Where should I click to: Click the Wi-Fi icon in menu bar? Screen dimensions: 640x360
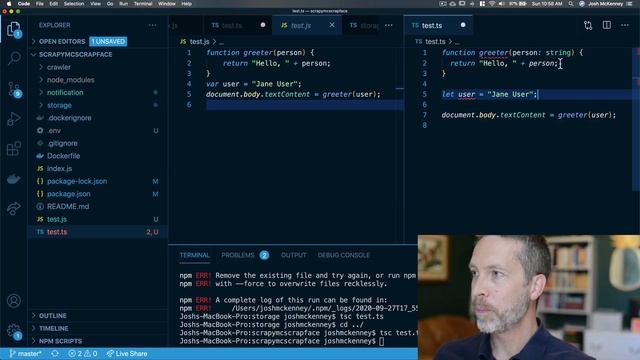point(492,4)
